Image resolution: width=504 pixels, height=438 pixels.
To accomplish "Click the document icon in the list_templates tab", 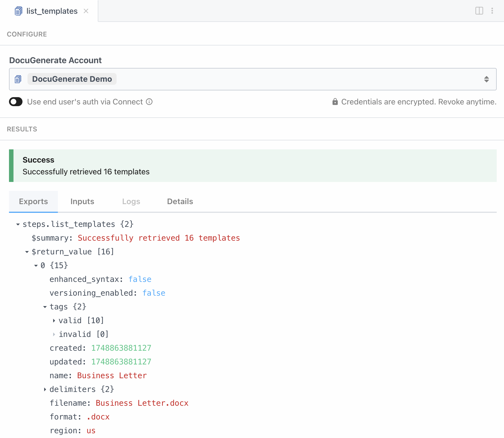I will click(x=18, y=11).
